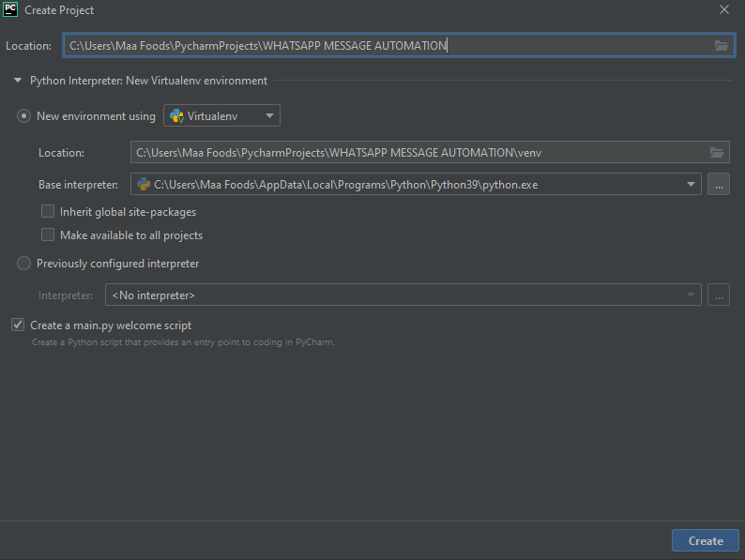The width and height of the screenshot is (745, 560).
Task: Collapse the Python Interpreter section
Action: (x=18, y=81)
